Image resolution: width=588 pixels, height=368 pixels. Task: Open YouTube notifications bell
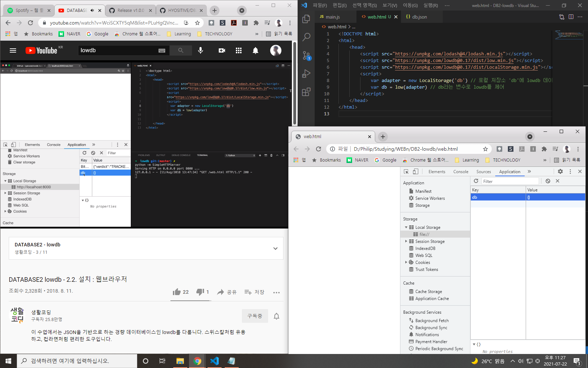click(255, 50)
